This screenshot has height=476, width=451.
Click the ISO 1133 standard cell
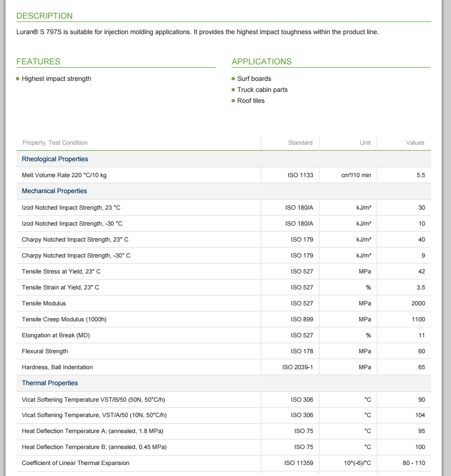pos(300,175)
